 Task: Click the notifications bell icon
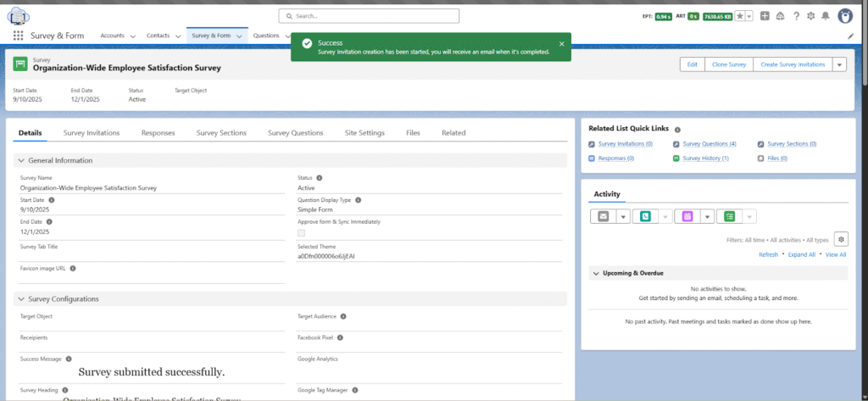[x=825, y=16]
